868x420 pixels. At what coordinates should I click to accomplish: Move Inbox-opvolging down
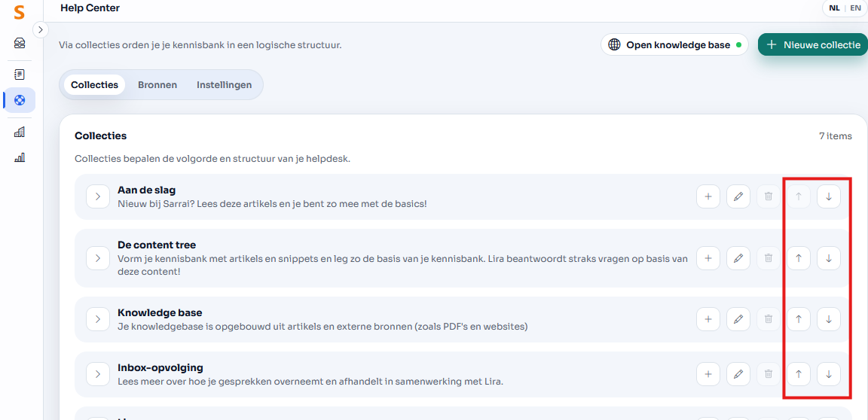click(x=829, y=374)
